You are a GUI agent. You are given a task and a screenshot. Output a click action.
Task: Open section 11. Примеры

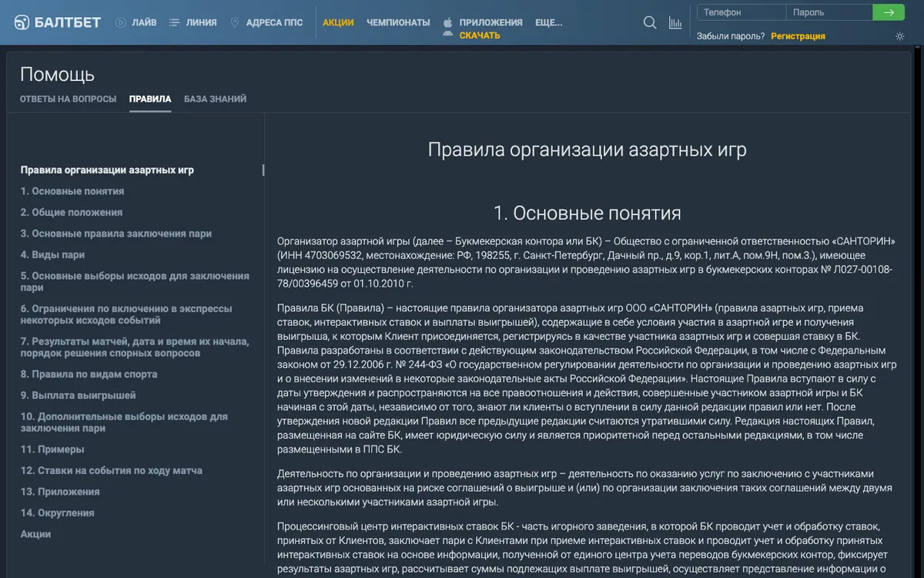(x=52, y=449)
